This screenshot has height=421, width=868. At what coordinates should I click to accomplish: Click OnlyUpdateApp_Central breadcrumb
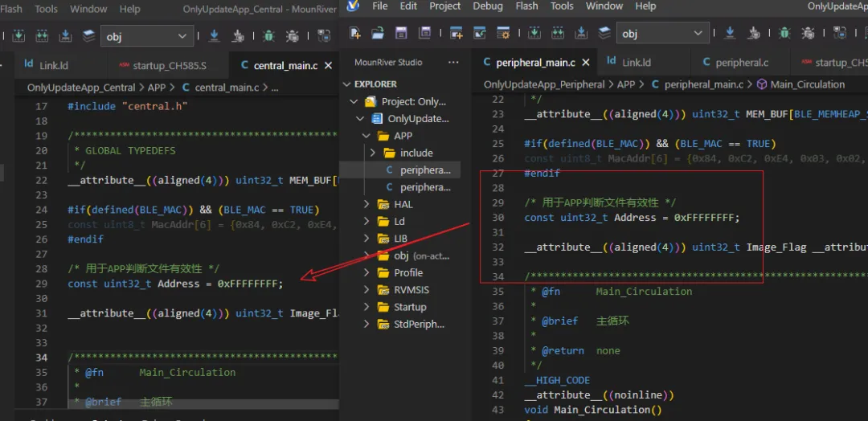pos(81,88)
